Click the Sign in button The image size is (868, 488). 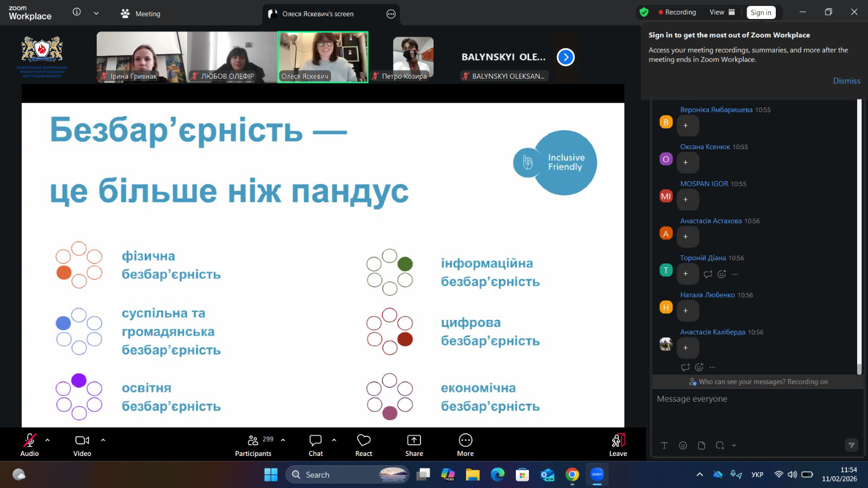[761, 12]
